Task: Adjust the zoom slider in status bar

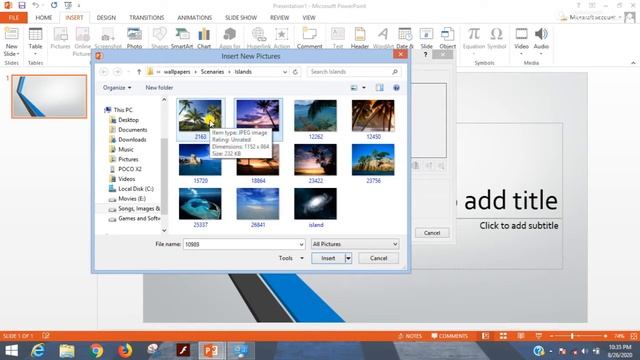Action: 572,336
